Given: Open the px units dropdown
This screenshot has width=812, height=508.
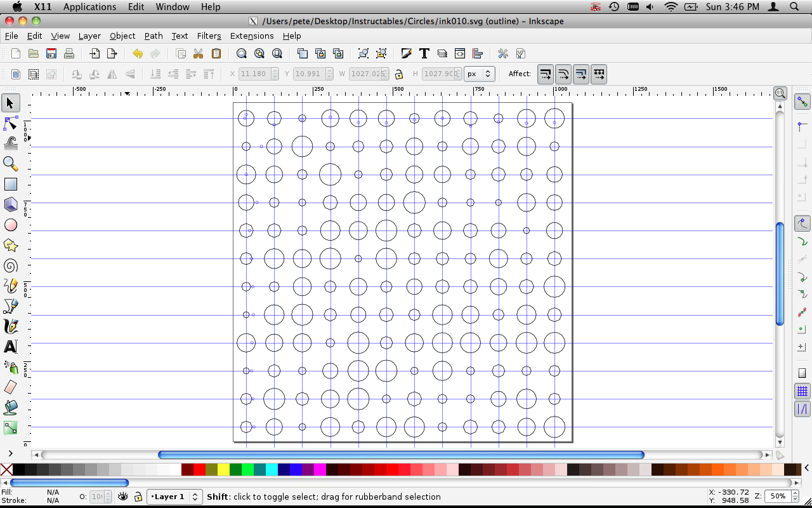Looking at the screenshot, I should [x=479, y=74].
